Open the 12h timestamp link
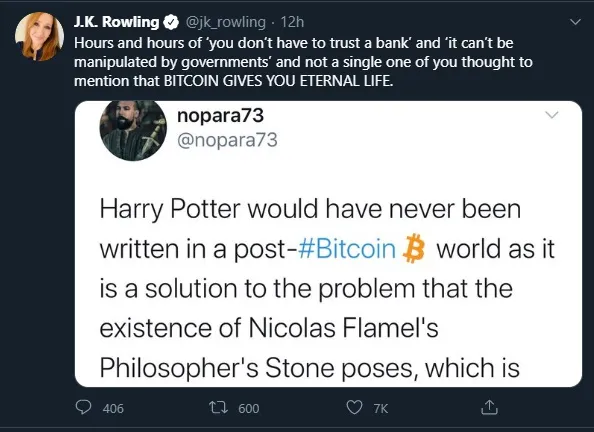The width and height of the screenshot is (594, 432). click(292, 22)
